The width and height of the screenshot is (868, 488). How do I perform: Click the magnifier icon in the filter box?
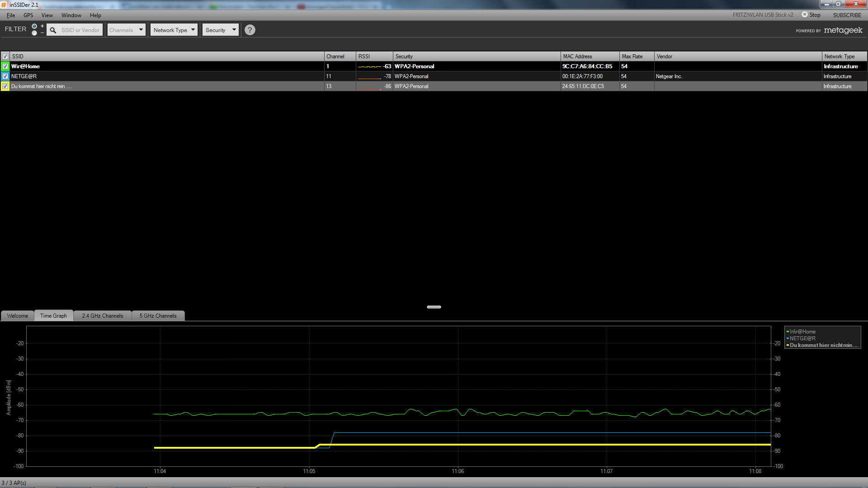tap(53, 30)
